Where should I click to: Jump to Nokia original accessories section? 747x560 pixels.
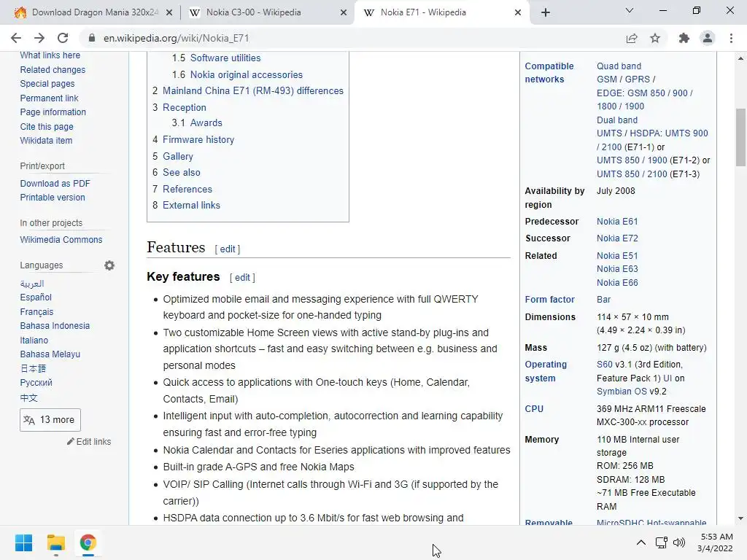click(247, 75)
